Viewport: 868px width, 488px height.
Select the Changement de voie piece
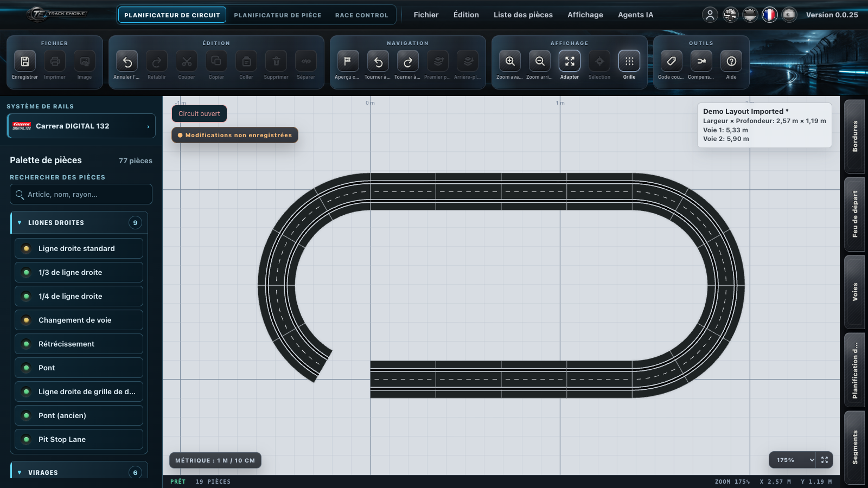(x=79, y=320)
